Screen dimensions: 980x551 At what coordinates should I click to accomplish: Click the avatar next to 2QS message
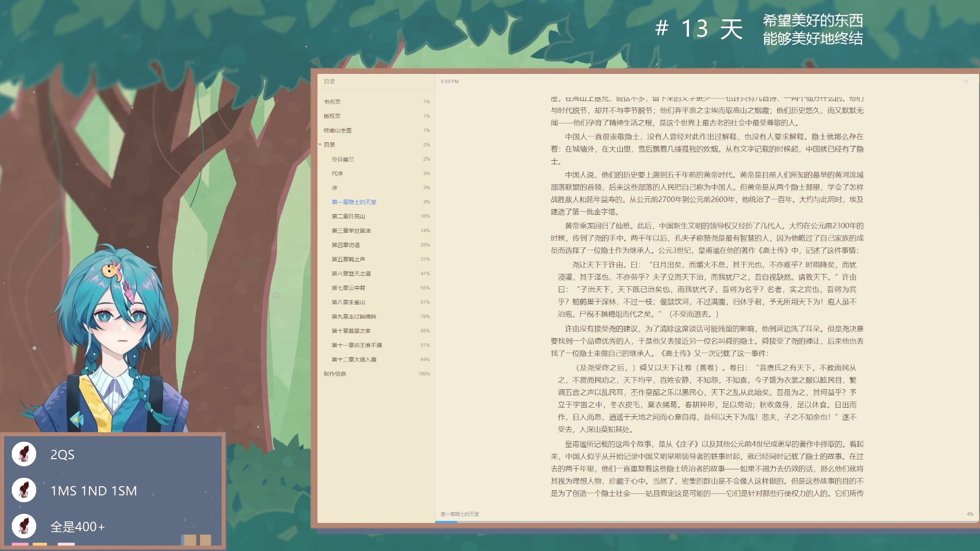coord(24,454)
